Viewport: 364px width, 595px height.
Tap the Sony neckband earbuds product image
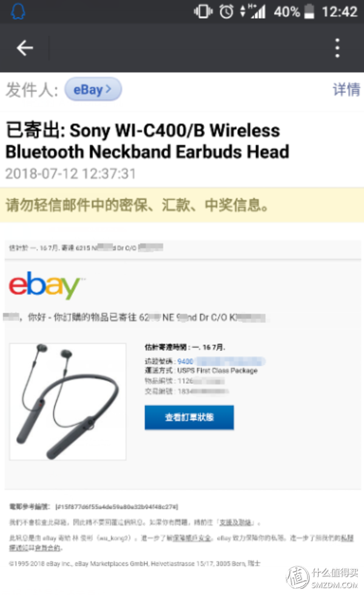[68, 401]
